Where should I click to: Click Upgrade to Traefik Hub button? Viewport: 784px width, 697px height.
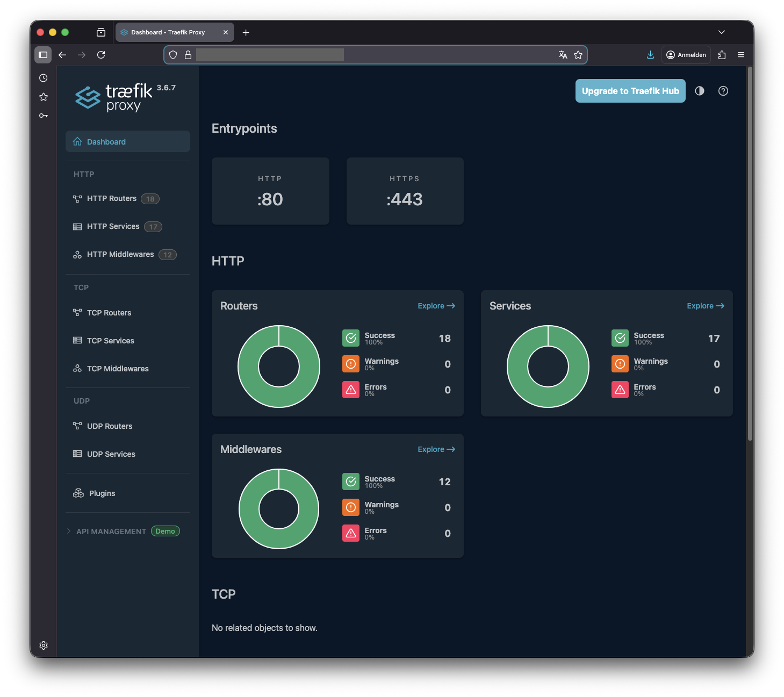(630, 91)
